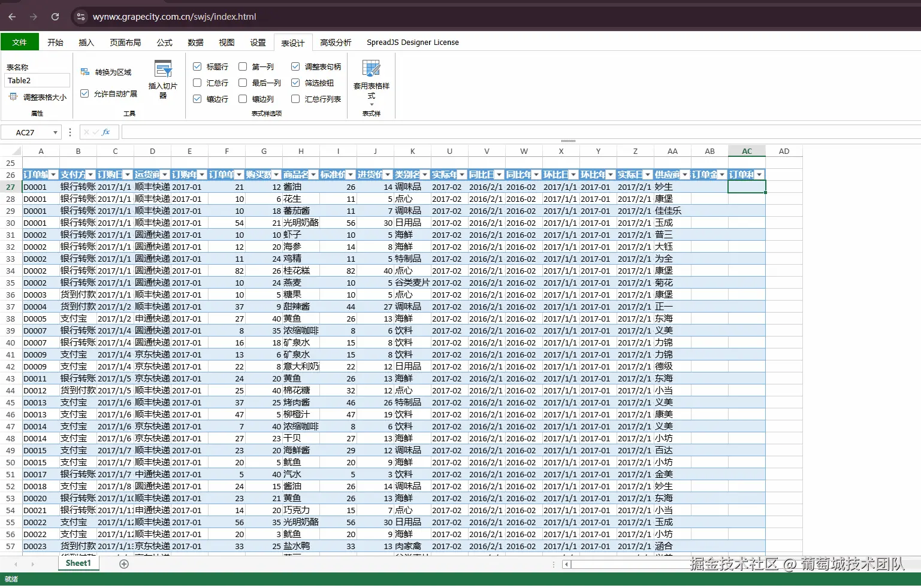Switch to the 页面布局 ribbon tab
Viewport: 921px width, 588px height.
[x=125, y=42]
